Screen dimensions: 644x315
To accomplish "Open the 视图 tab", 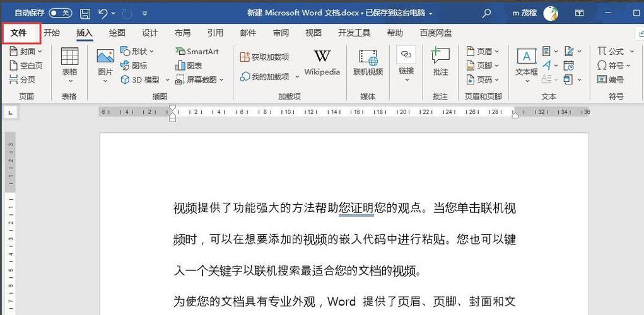I will click(313, 33).
